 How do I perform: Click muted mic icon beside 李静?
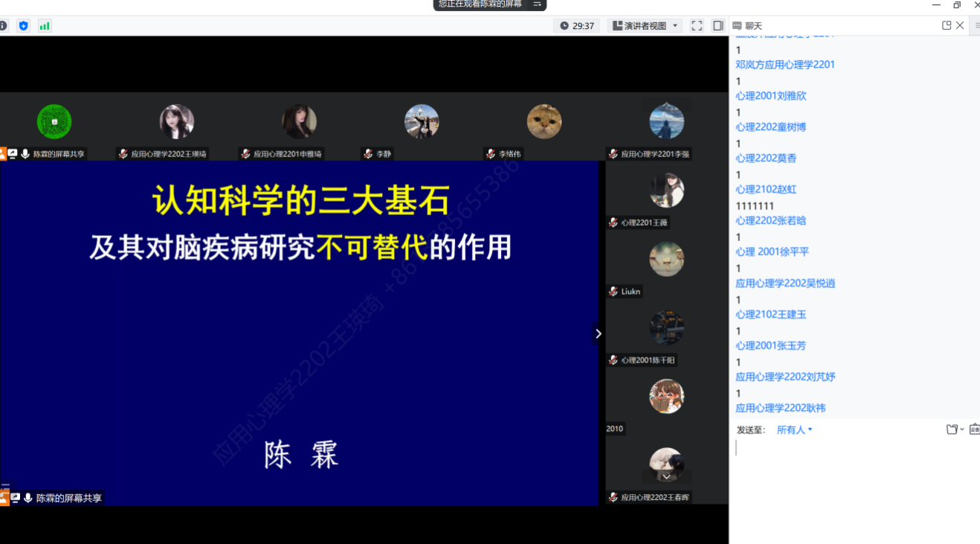pos(368,154)
